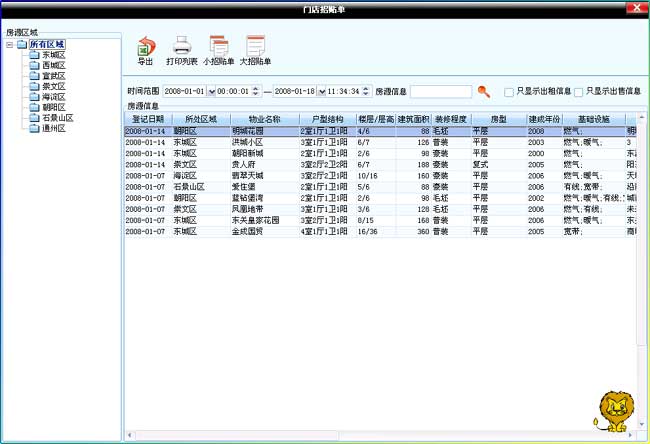
Task: Click the magnifier search icon
Action: pyautogui.click(x=484, y=91)
